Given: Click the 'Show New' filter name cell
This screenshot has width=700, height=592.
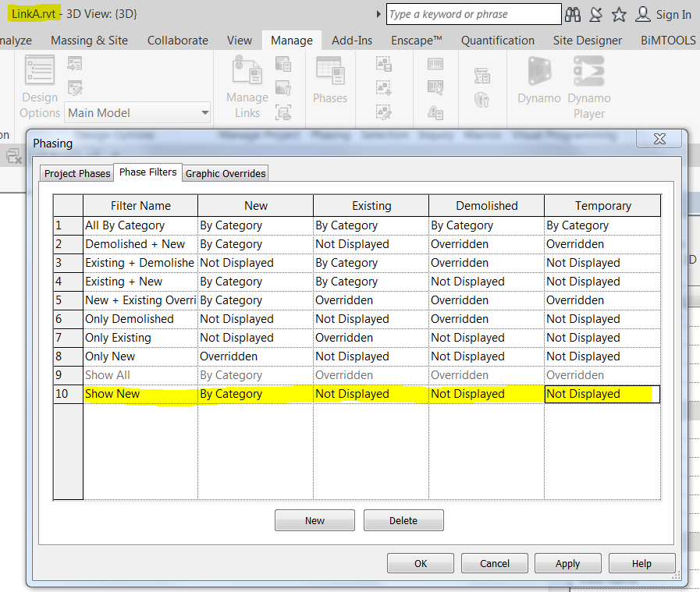Looking at the screenshot, I should click(x=140, y=394).
